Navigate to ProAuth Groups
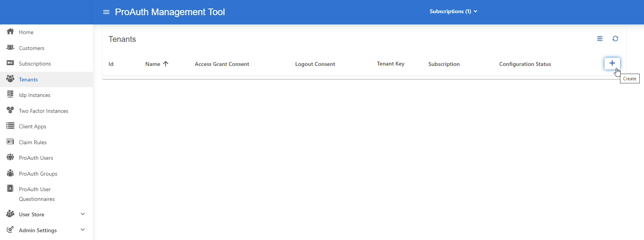This screenshot has height=240, width=644. tap(38, 174)
